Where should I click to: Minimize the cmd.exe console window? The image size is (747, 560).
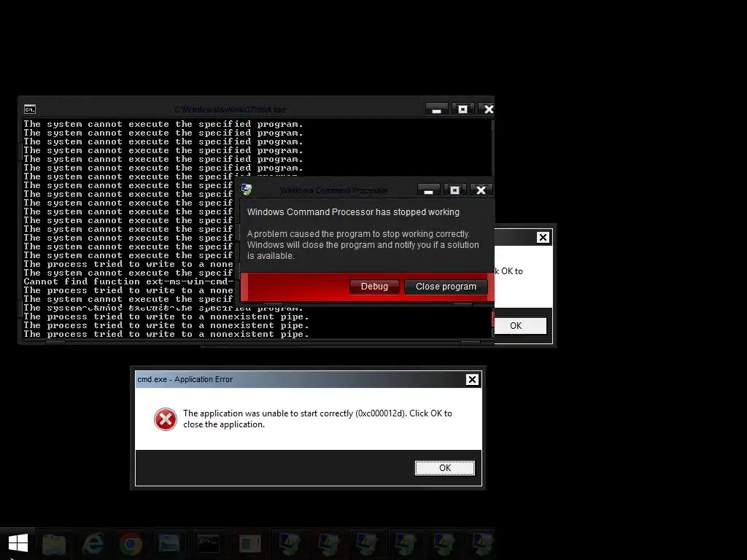point(436,109)
